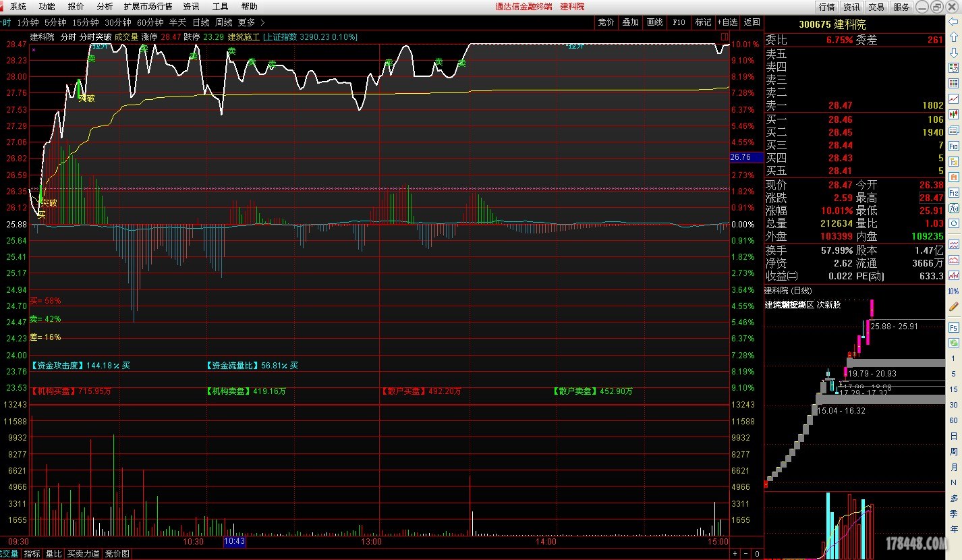
Task: Click the 返回 button
Action: click(x=752, y=22)
